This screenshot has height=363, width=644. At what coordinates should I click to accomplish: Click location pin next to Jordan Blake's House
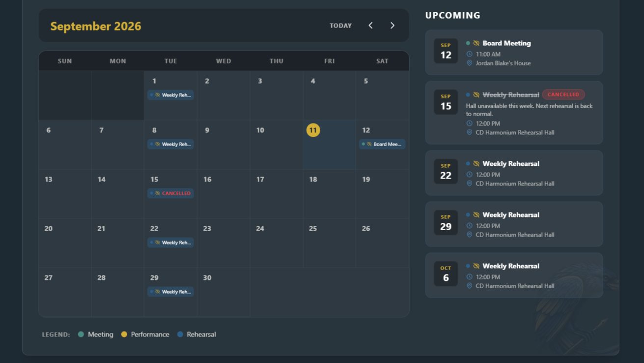pos(469,63)
